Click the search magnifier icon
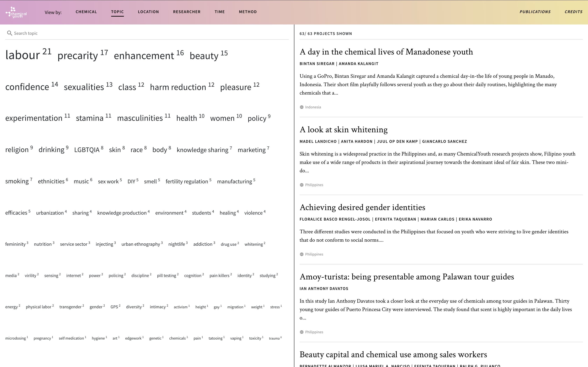 pyautogui.click(x=9, y=33)
